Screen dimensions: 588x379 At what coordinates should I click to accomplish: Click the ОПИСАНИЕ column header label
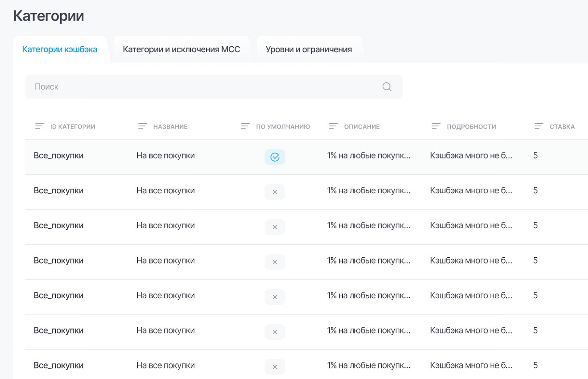(362, 127)
